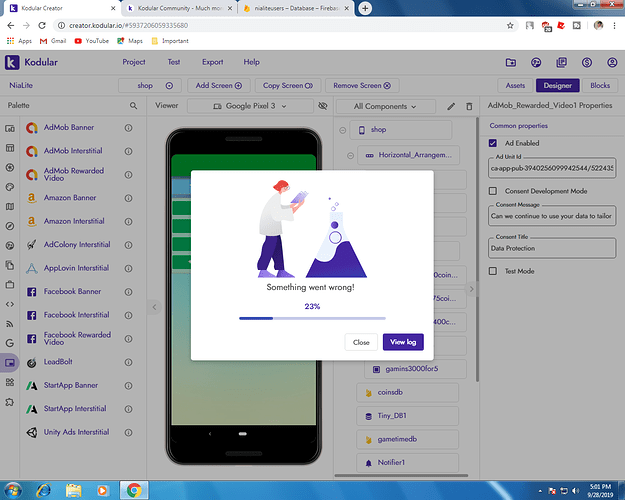Select Notifier1 in component tree
Image resolution: width=625 pixels, height=500 pixels.
coord(407,463)
